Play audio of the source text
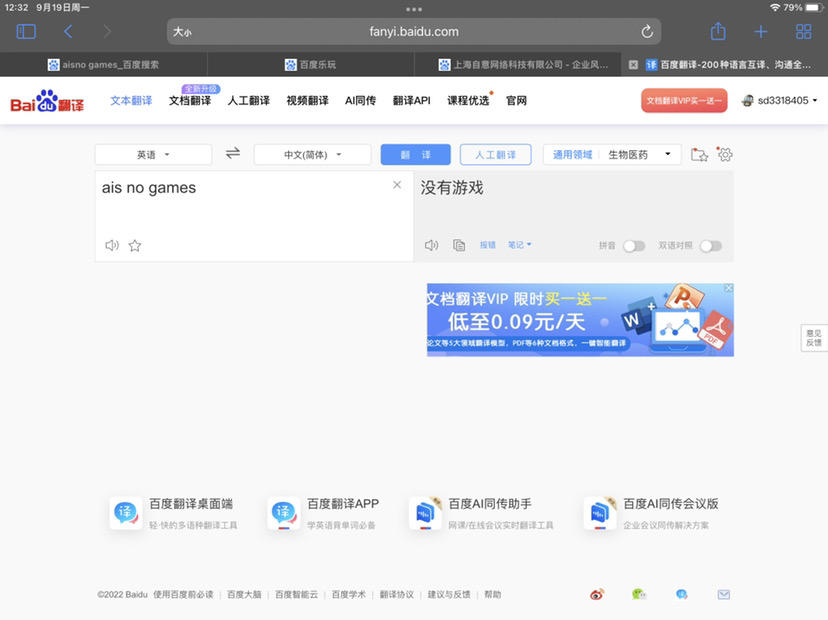The image size is (828, 620). (x=112, y=246)
